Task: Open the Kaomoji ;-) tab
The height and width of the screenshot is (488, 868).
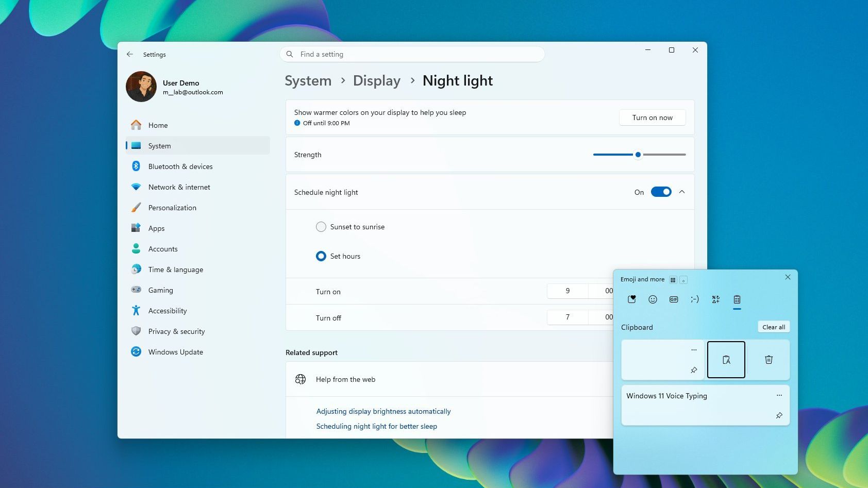Action: coord(695,299)
